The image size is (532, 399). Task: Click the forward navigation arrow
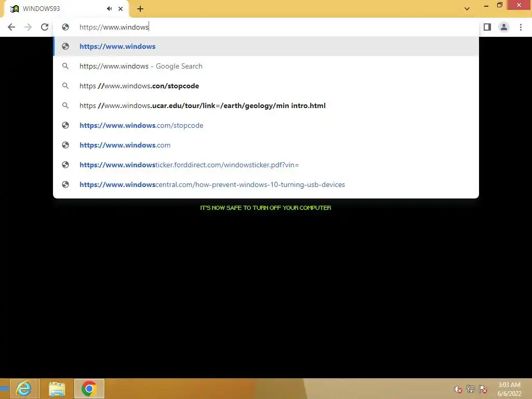point(28,27)
